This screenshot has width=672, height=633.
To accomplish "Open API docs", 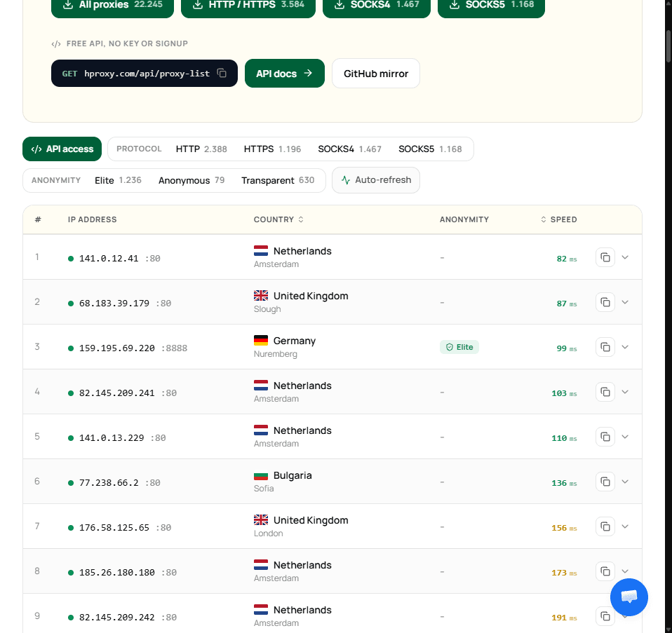I will (x=285, y=73).
